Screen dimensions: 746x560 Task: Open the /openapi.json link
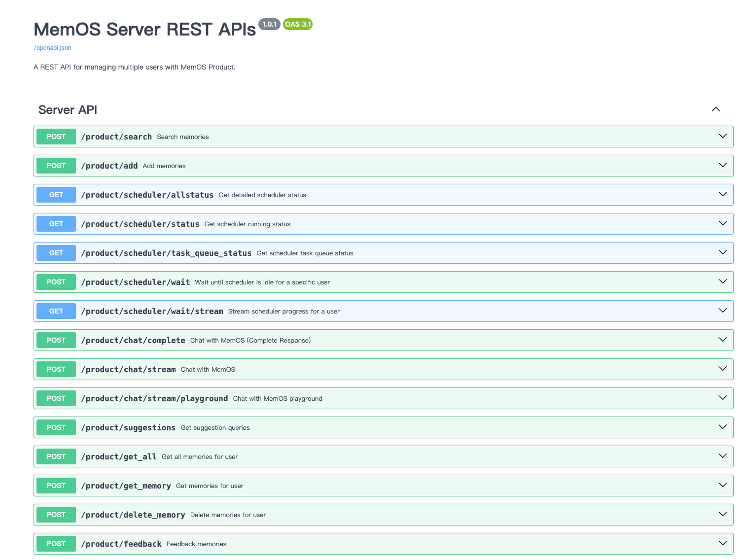coord(52,48)
